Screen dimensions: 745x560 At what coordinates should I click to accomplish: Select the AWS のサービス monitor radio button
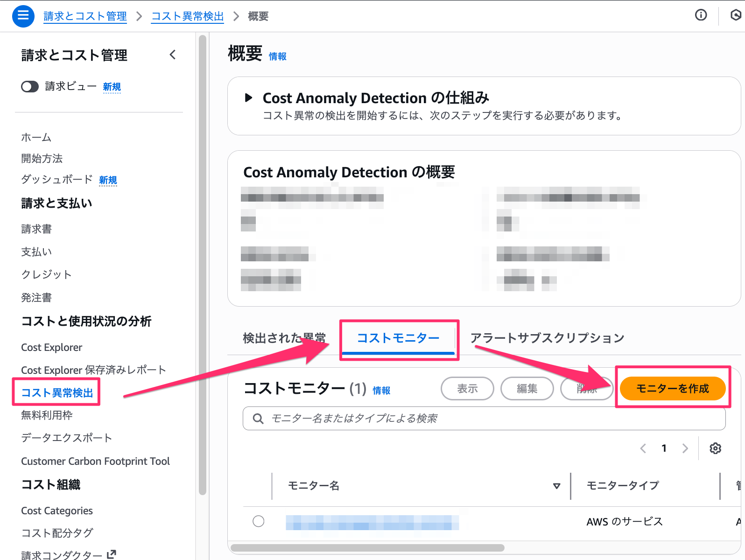tap(259, 521)
